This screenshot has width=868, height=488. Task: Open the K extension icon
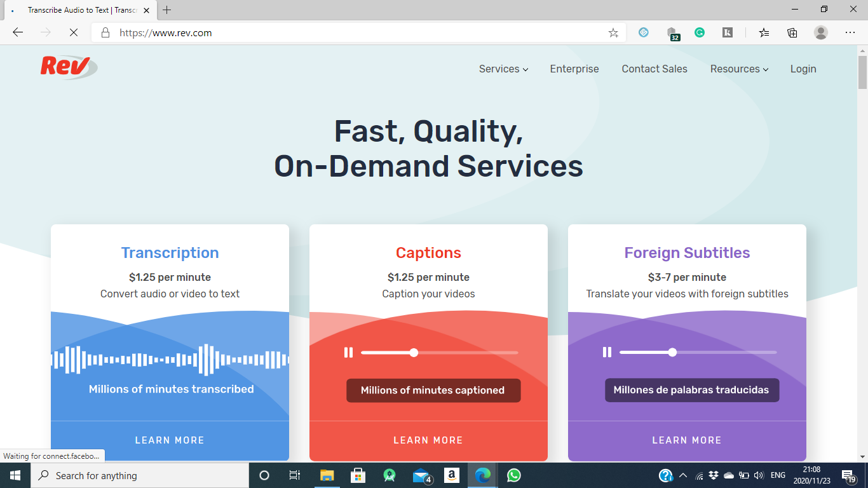point(728,32)
